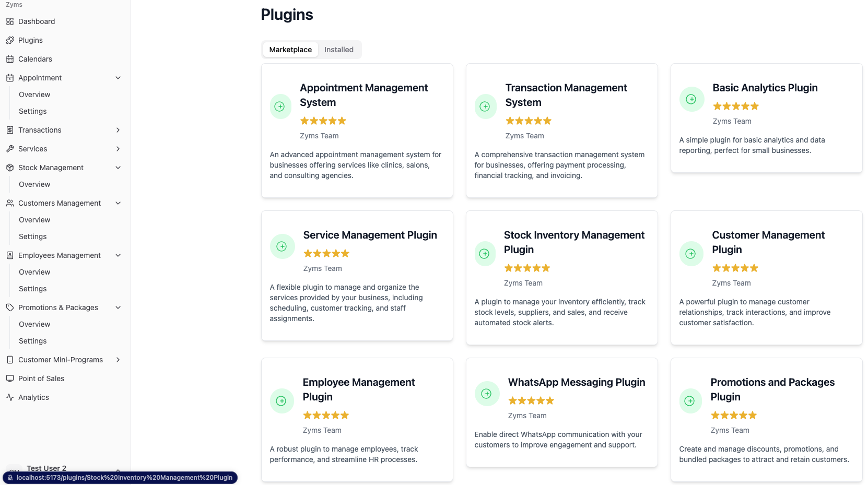868x485 pixels.
Task: Click the Plugins puzzle icon in sidebar
Action: [10, 40]
